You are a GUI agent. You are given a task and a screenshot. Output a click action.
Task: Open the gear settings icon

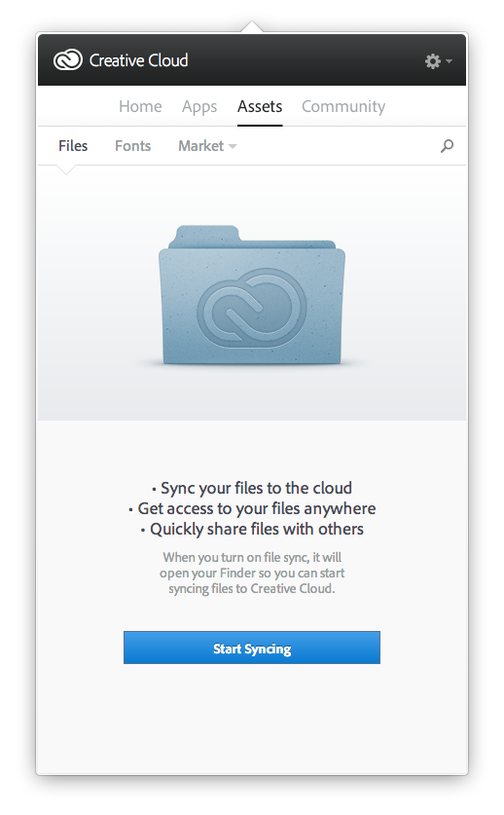pyautogui.click(x=432, y=61)
